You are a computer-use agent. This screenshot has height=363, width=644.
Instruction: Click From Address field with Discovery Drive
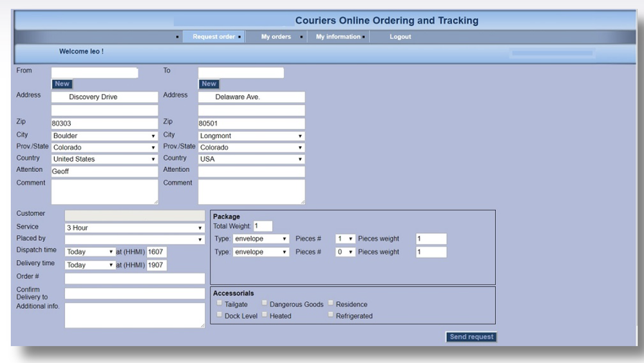[x=104, y=97]
